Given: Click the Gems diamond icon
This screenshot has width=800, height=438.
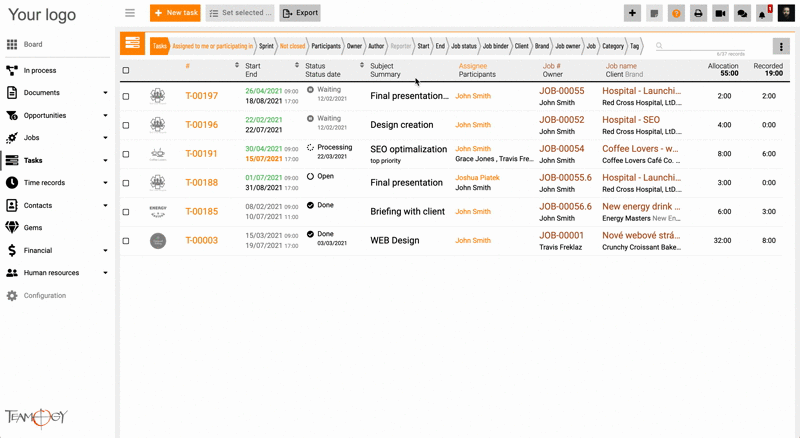Looking at the screenshot, I should [x=12, y=228].
